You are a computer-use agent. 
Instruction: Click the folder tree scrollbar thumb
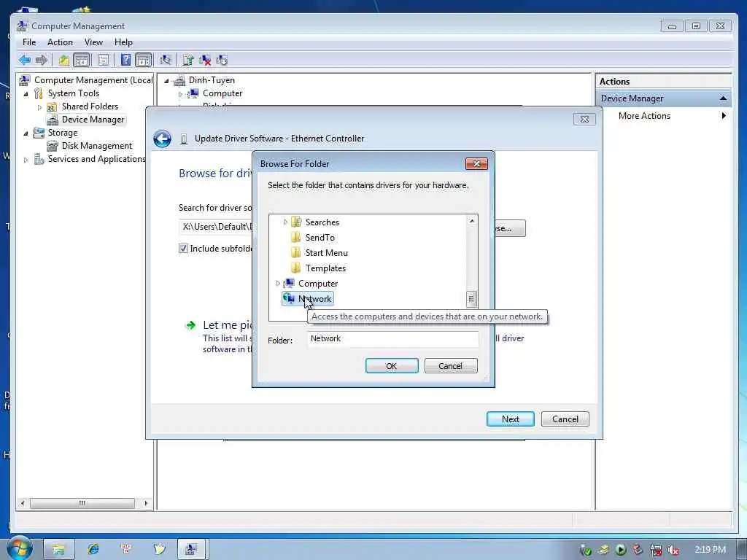coord(471,299)
